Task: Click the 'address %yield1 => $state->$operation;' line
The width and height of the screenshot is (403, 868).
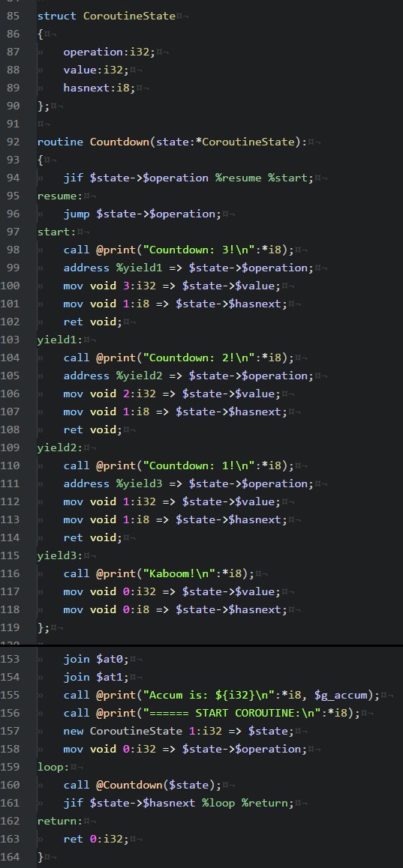Action: [188, 268]
